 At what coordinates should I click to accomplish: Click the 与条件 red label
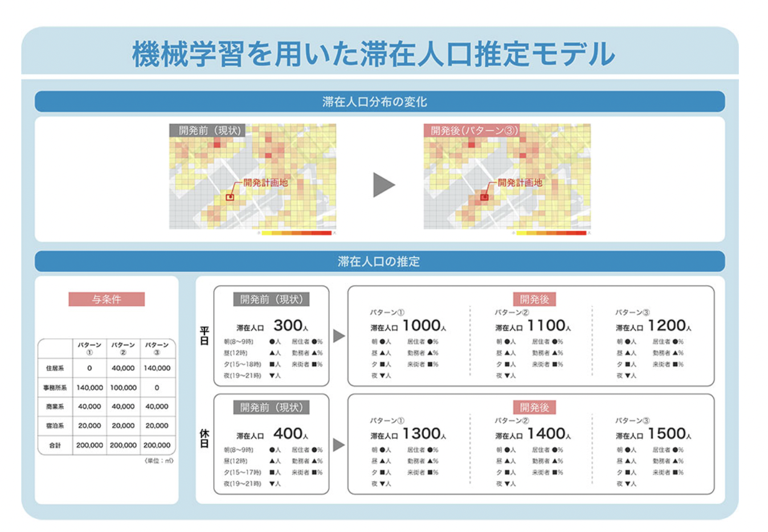107,299
